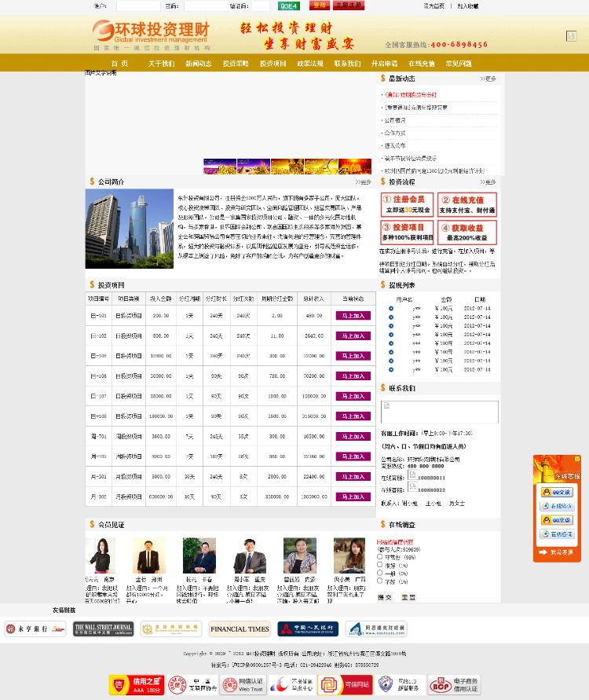Open the 永亨银行 partner logo link

tap(35, 629)
